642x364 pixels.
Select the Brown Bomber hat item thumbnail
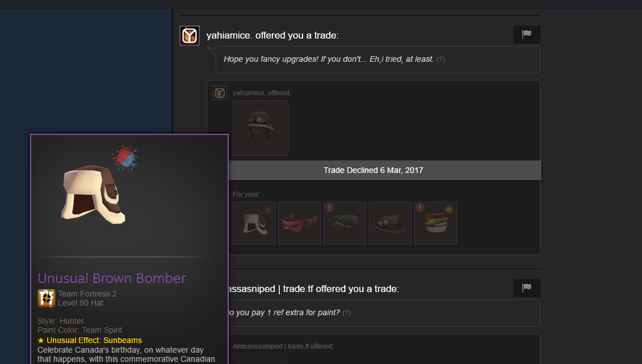254,223
